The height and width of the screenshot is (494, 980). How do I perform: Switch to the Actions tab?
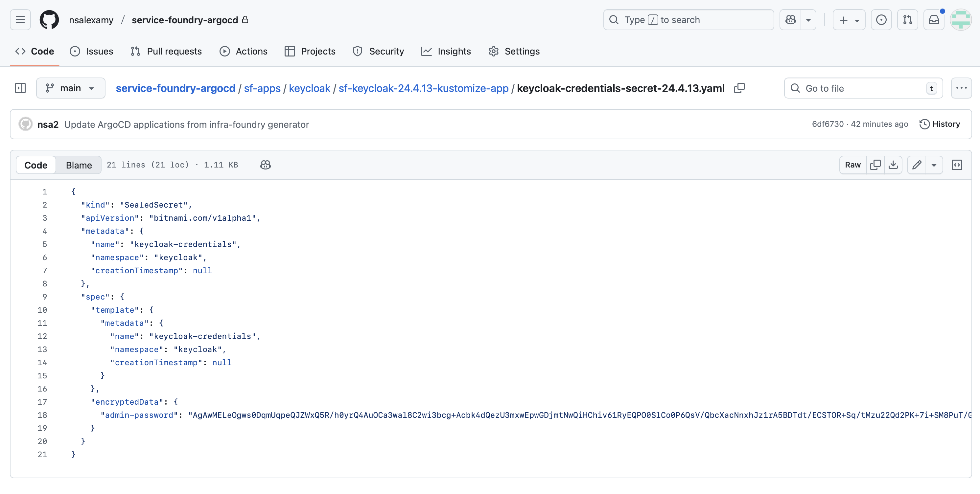pos(244,51)
